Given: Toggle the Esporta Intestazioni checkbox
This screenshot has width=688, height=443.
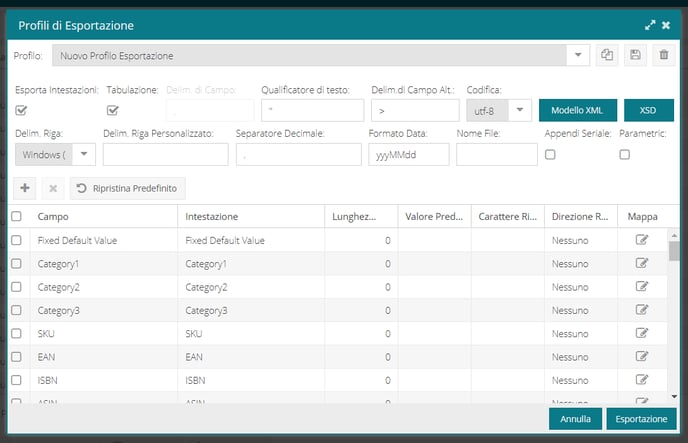Looking at the screenshot, I should [21, 111].
